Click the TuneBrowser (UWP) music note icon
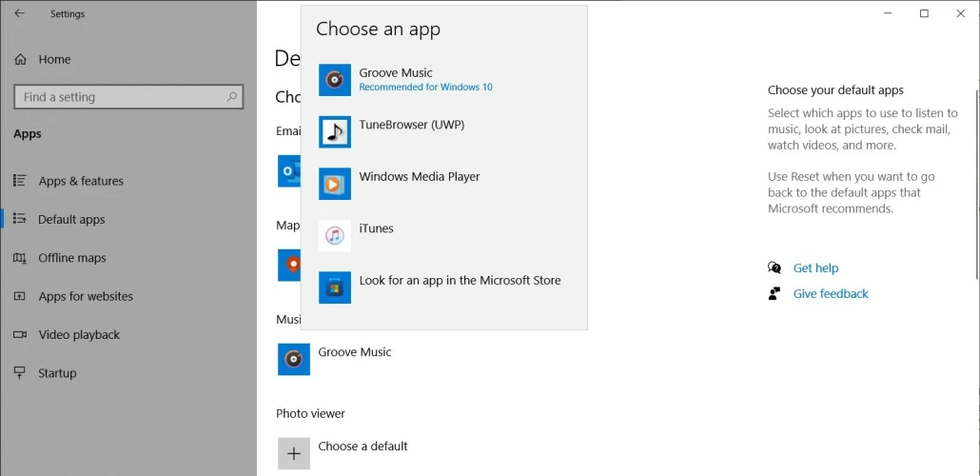980x476 pixels. coord(334,132)
